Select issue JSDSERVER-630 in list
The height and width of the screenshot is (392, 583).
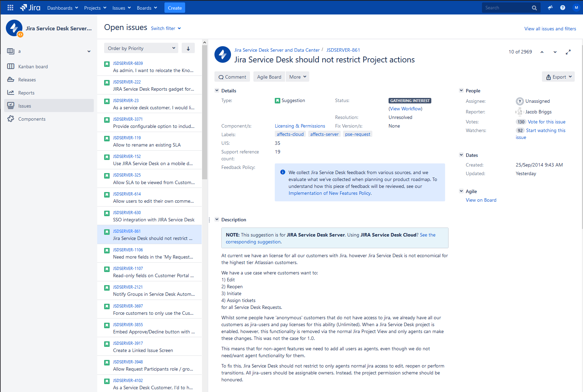[x=150, y=216]
